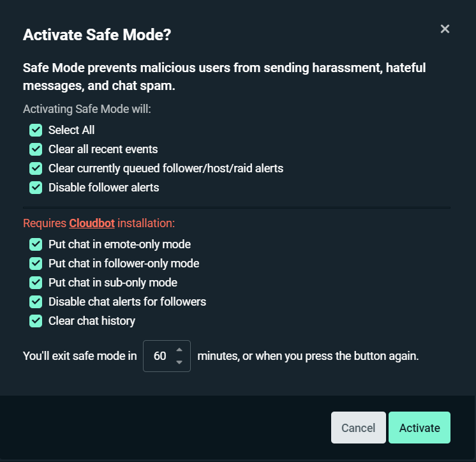Toggle Put chat in follower-only mode
The height and width of the screenshot is (462, 476).
pyautogui.click(x=36, y=264)
